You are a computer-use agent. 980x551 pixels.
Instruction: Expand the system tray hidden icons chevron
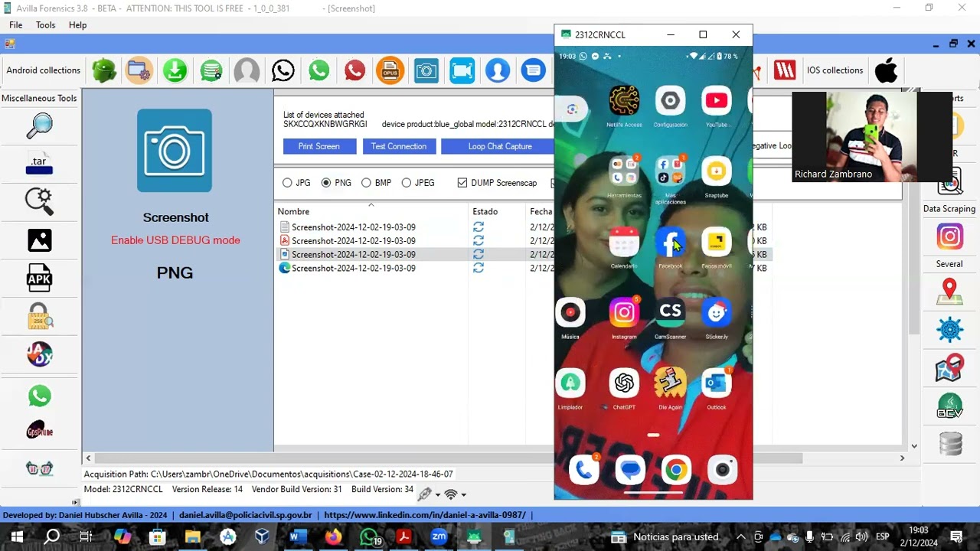tap(741, 537)
